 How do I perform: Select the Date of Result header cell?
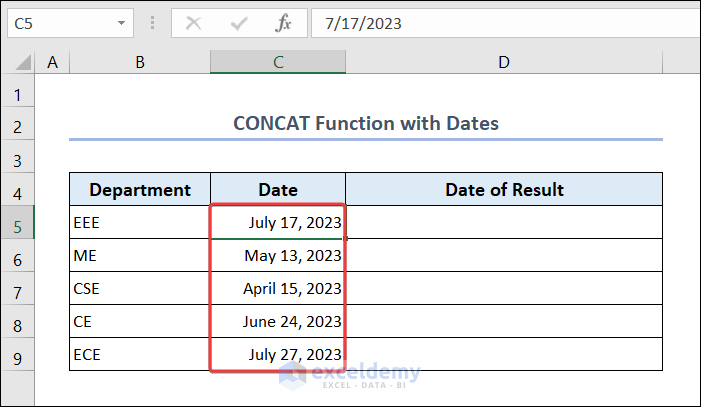[x=504, y=190]
